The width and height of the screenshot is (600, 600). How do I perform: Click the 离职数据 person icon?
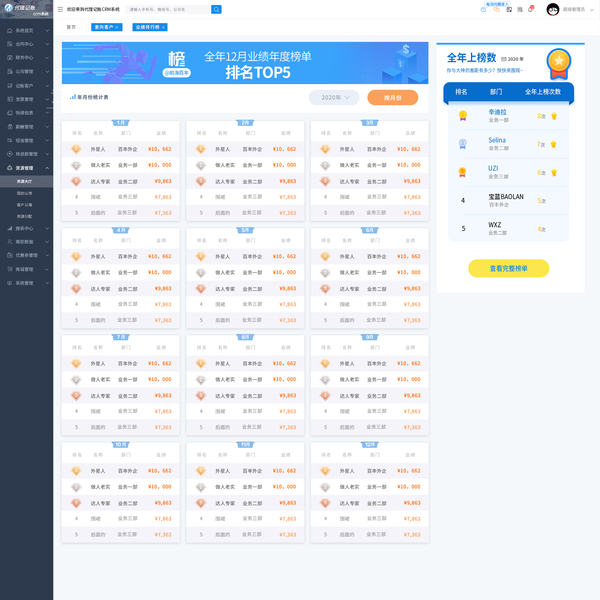click(x=10, y=242)
